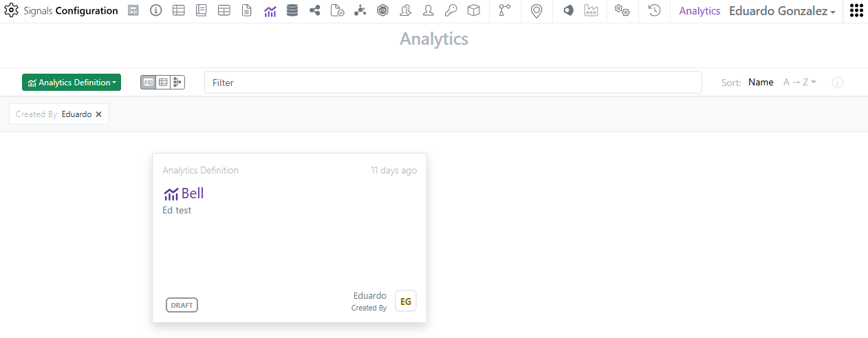The width and height of the screenshot is (868, 338).
Task: Open the apps grid menu
Action: click(x=856, y=10)
